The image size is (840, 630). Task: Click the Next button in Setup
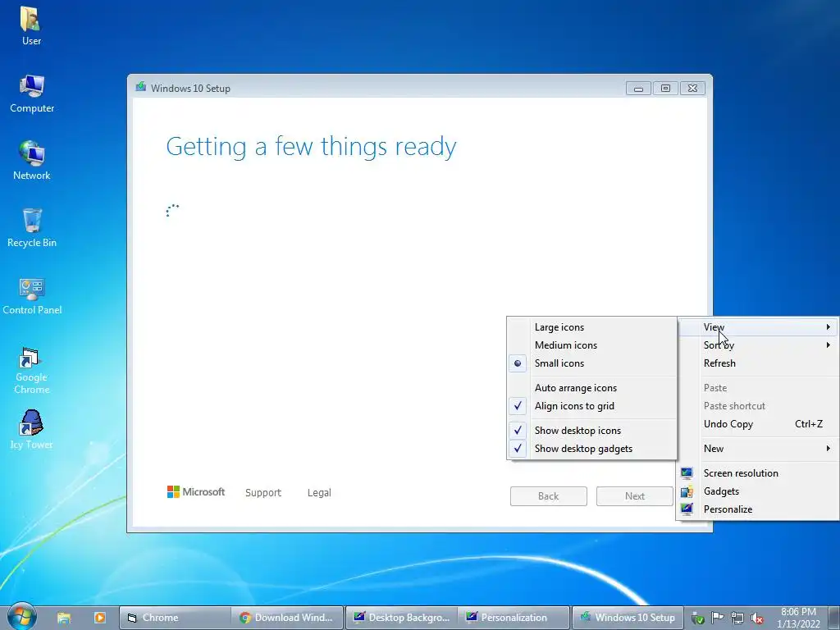[x=635, y=496]
